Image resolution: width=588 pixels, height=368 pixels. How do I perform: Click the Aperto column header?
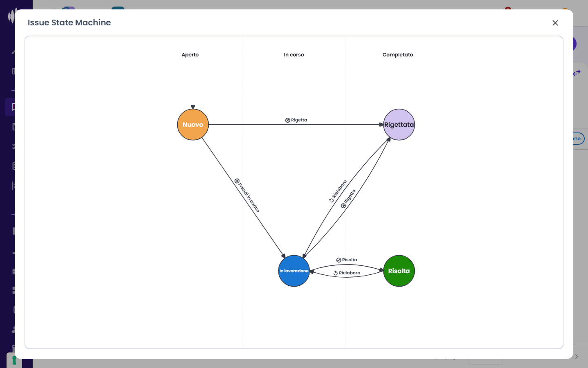190,55
